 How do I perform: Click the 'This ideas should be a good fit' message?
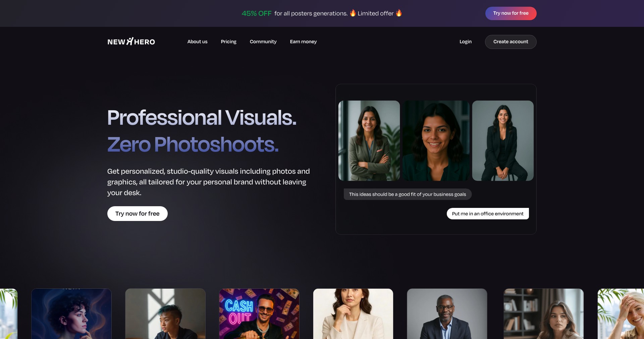click(x=408, y=194)
